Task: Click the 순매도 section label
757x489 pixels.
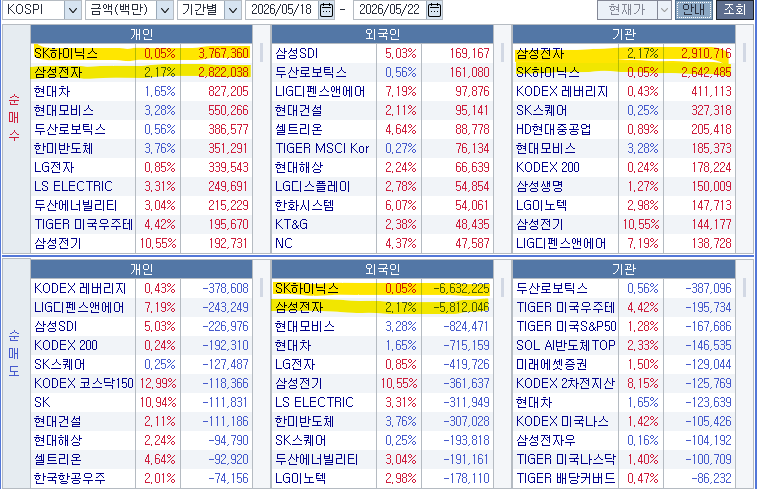Action: pyautogui.click(x=14, y=353)
